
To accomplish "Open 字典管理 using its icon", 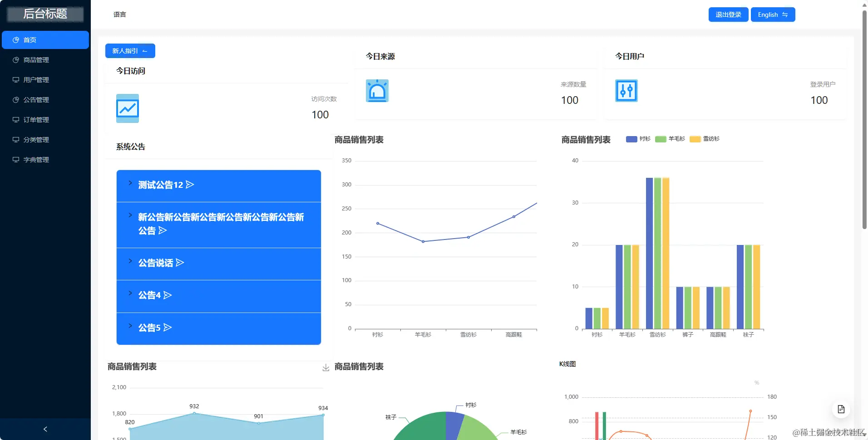I will pyautogui.click(x=16, y=159).
